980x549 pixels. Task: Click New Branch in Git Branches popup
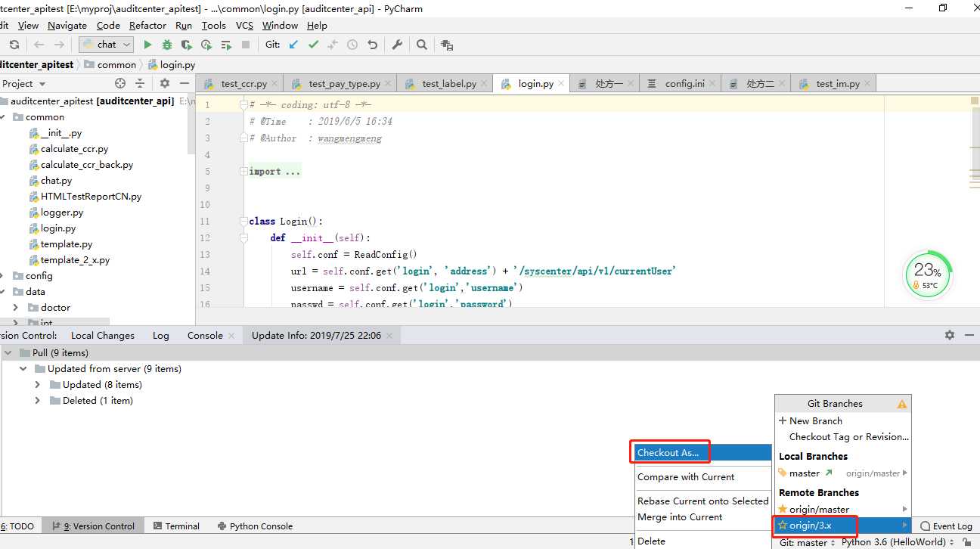pos(815,421)
